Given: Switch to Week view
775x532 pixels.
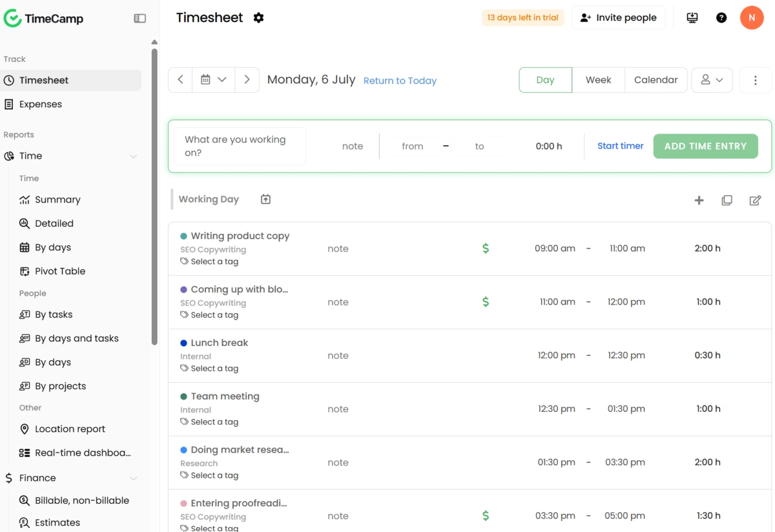Looking at the screenshot, I should click(598, 80).
